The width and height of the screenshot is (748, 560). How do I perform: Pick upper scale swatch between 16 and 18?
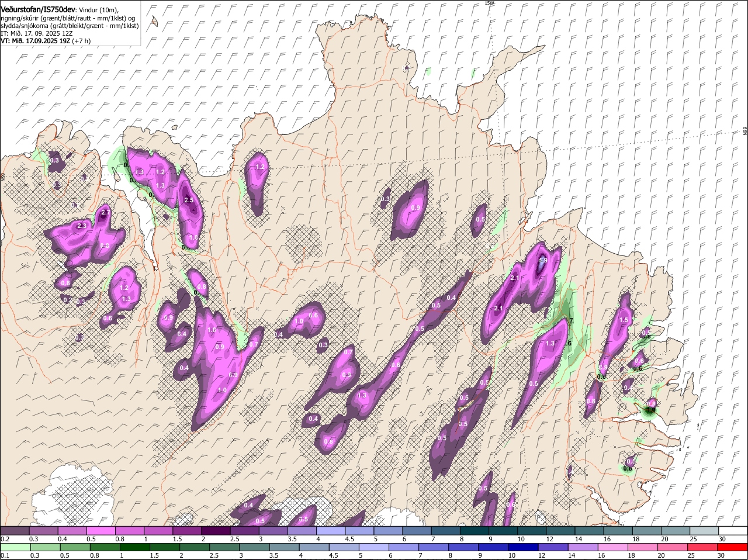point(618,531)
